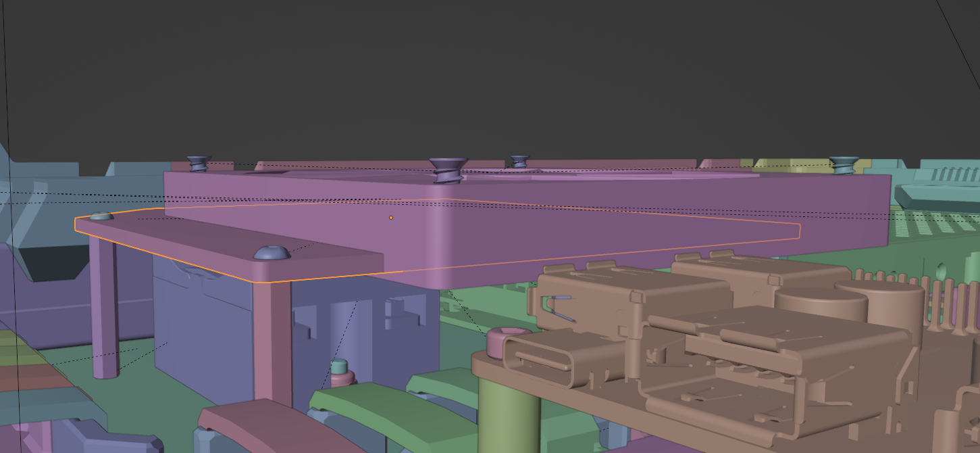Screen dimensions: 980x453
Task: Select the dome-head screw above the front post
Action: coord(272,253)
